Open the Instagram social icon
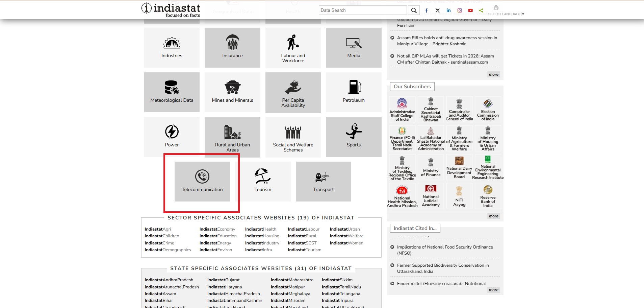The width and height of the screenshot is (644, 308). pos(460,10)
